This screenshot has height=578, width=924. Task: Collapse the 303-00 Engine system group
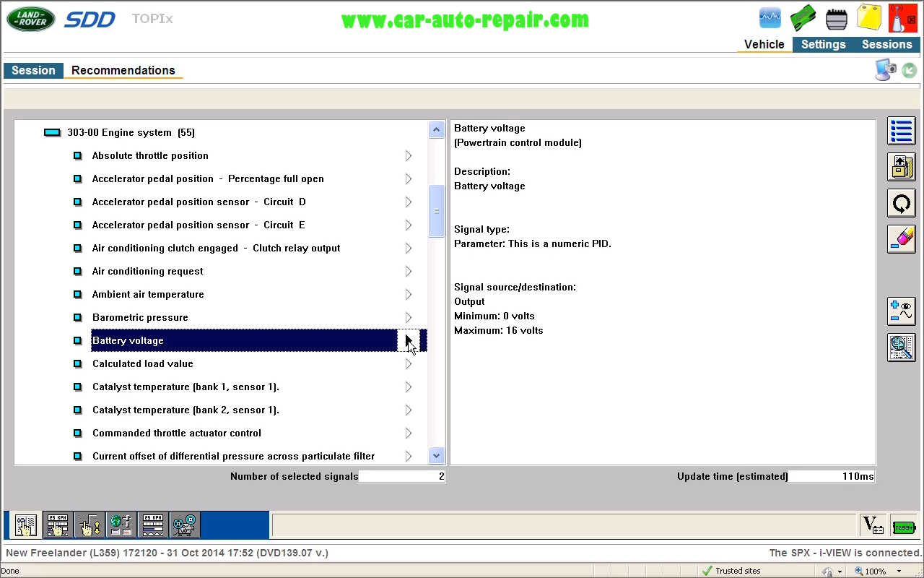(52, 133)
